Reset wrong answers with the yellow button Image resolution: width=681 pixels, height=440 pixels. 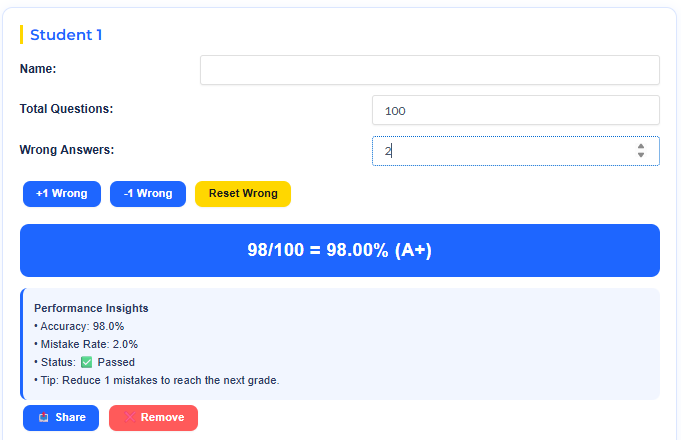tap(243, 194)
